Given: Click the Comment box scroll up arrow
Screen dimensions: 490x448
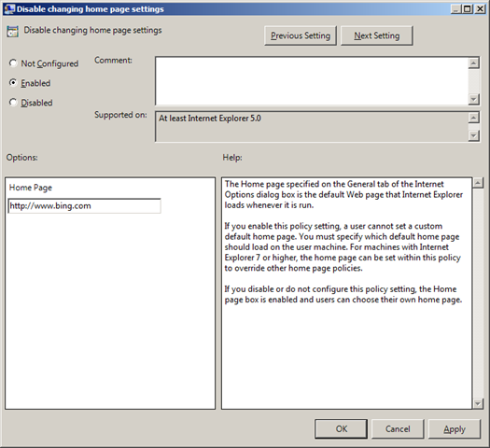Looking at the screenshot, I should click(x=474, y=63).
